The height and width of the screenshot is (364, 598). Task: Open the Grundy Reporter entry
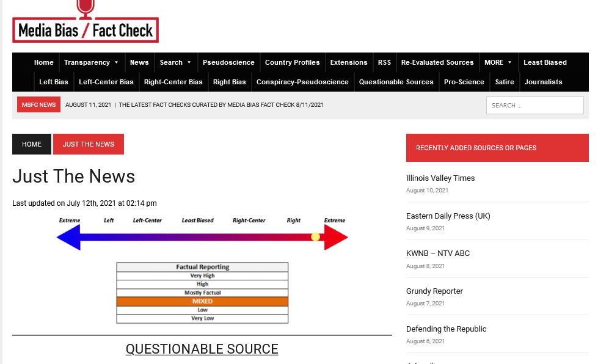tap(434, 291)
